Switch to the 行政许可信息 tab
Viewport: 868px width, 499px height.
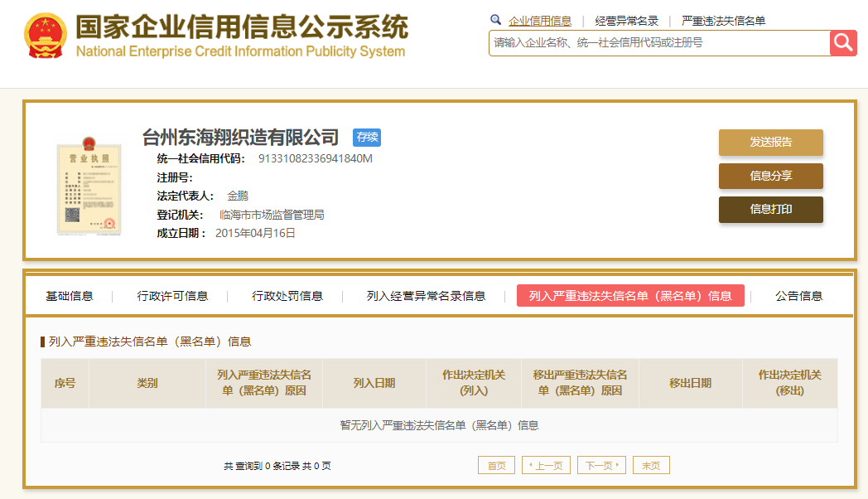(172, 296)
